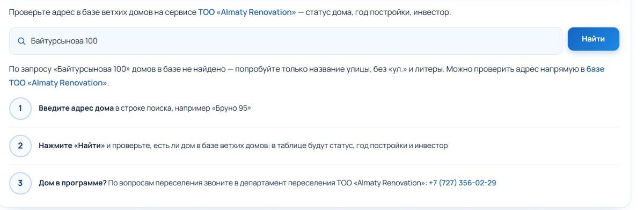Click the example address "Бруно 95"

coord(232,108)
